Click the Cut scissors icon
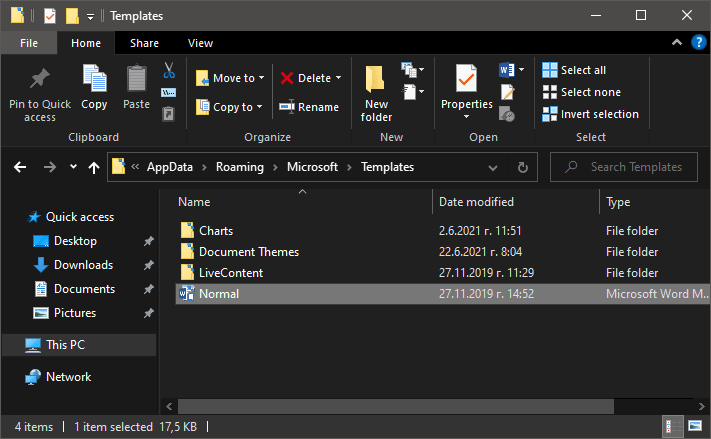This screenshot has height=439, width=711. (169, 71)
